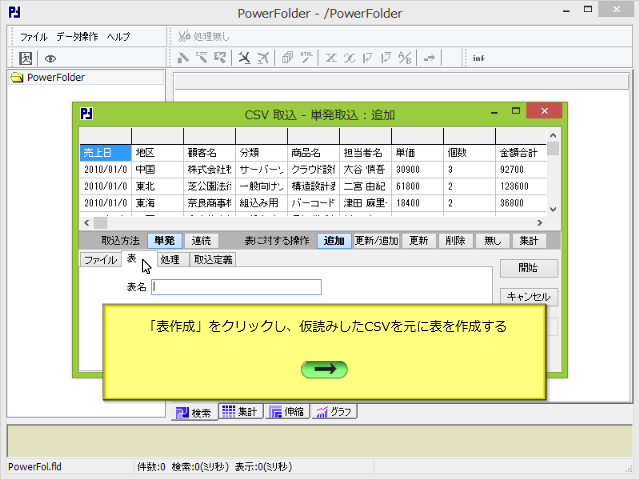Select the 削除 table operation toggle
This screenshot has width=640, height=480.
tap(455, 240)
